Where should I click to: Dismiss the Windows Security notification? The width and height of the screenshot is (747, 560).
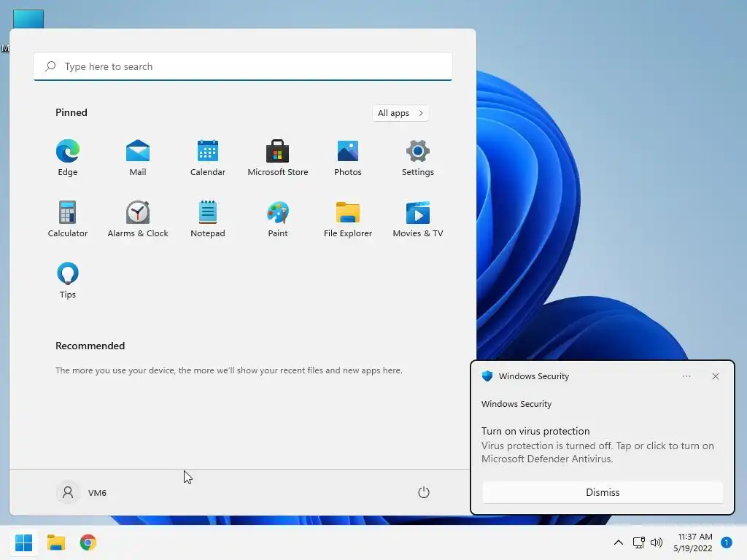tap(603, 492)
